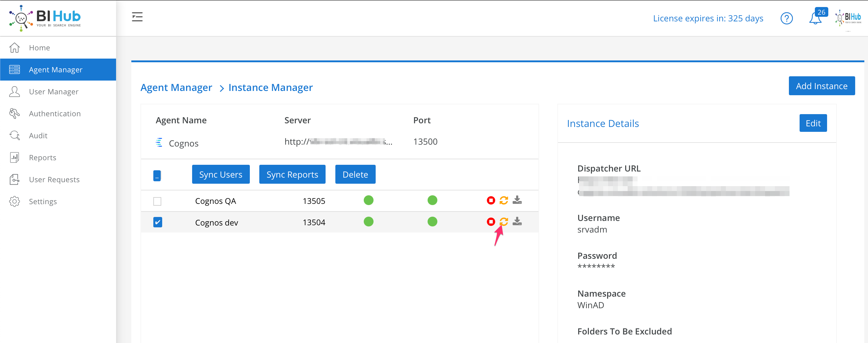Open the Home menu item
Image resolution: width=868 pixels, height=343 pixels.
click(x=58, y=48)
